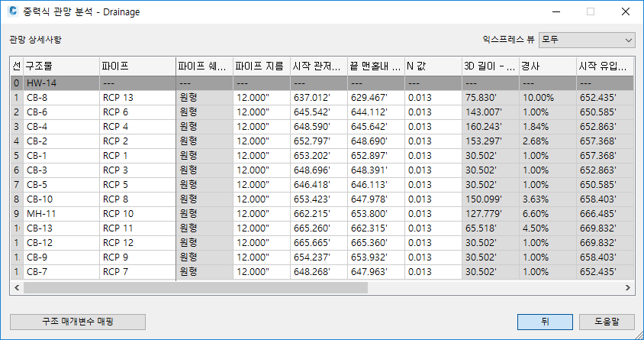Click pipe diameter 12.000" in CB-8 row
This screenshot has height=340, width=644.
coord(262,98)
